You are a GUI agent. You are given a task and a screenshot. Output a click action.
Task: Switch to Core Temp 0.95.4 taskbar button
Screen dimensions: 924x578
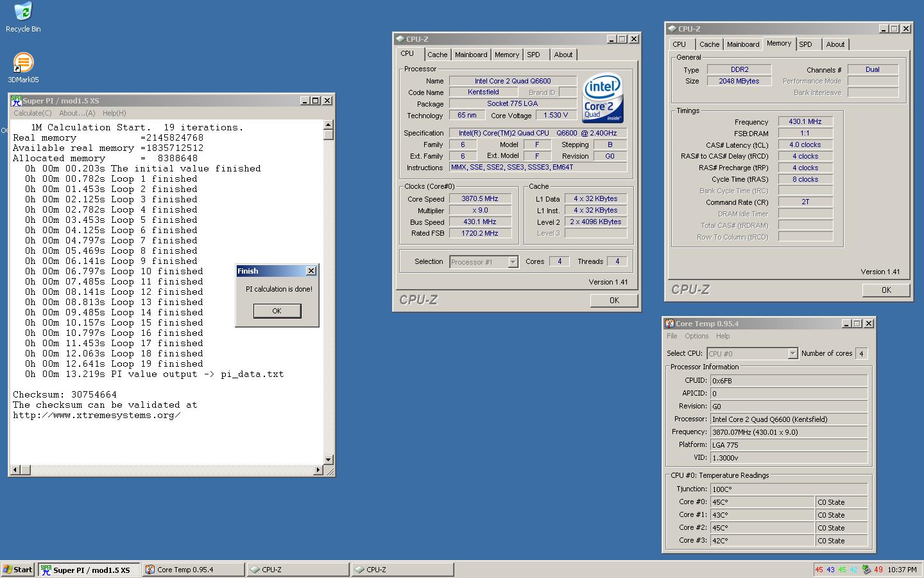[193, 570]
